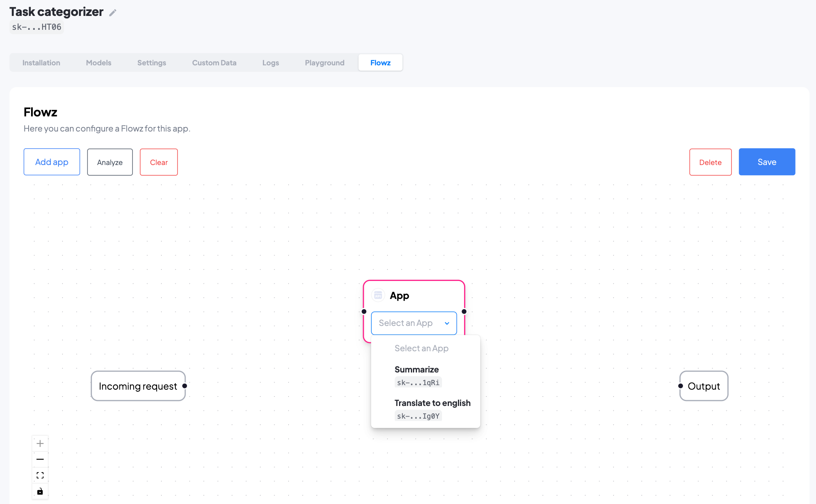
Task: Click the Analyze button
Action: (x=110, y=162)
